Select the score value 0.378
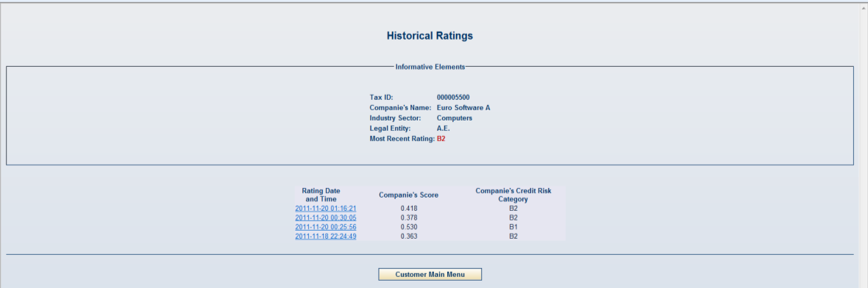This screenshot has width=868, height=288. point(408,217)
